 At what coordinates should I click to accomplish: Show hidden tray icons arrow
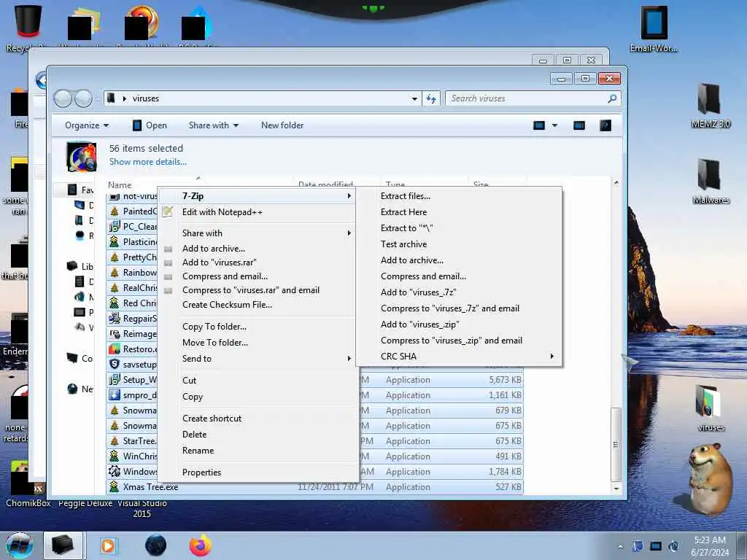click(620, 547)
